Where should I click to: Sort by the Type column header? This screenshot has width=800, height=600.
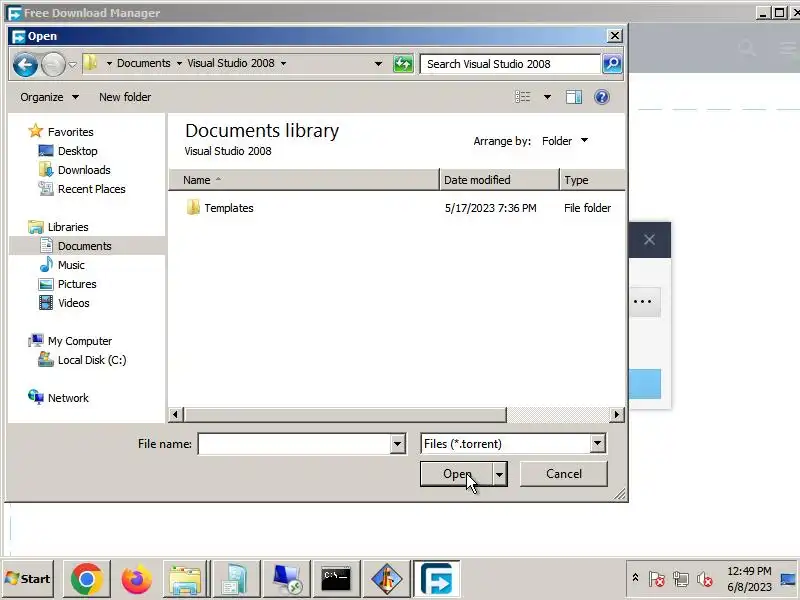pos(592,180)
